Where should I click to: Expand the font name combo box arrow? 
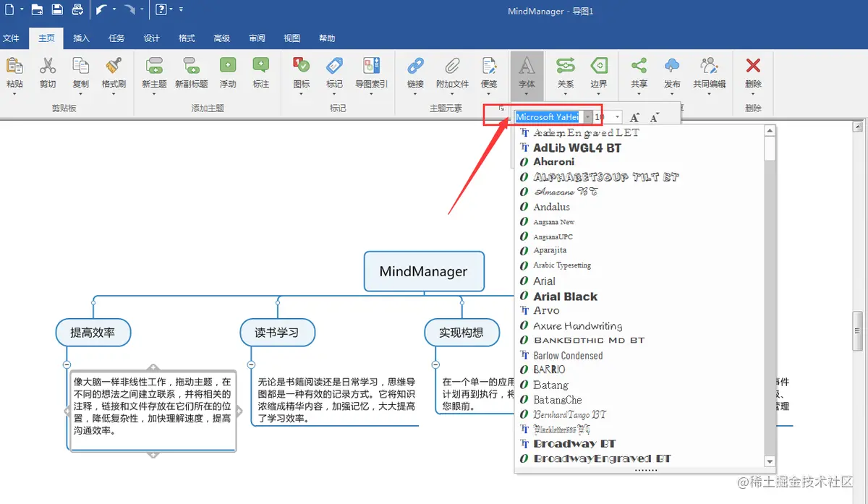click(x=588, y=117)
